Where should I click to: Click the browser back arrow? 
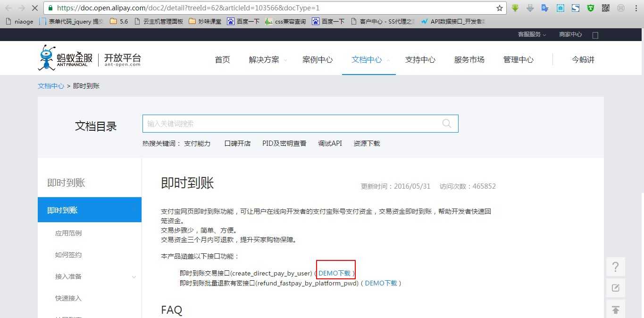point(8,8)
